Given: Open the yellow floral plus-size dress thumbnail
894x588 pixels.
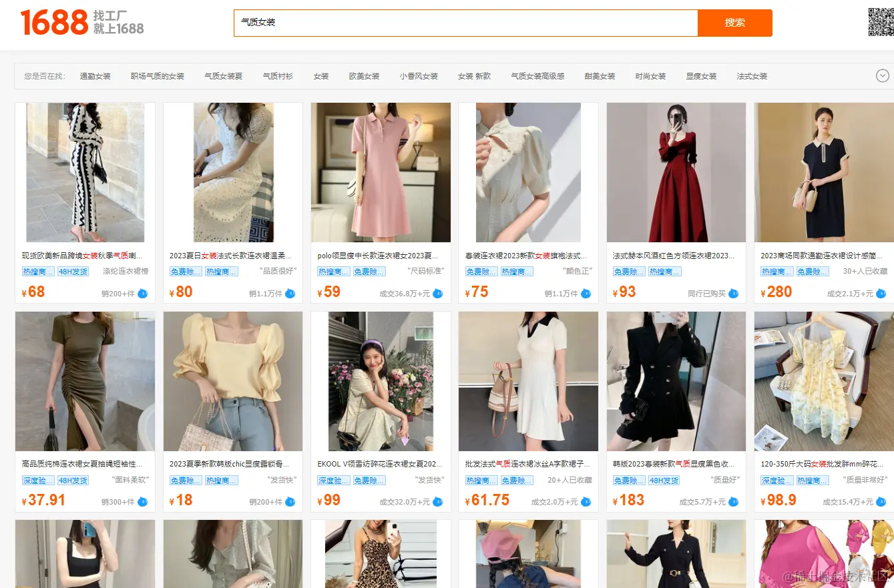Looking at the screenshot, I should click(x=824, y=381).
